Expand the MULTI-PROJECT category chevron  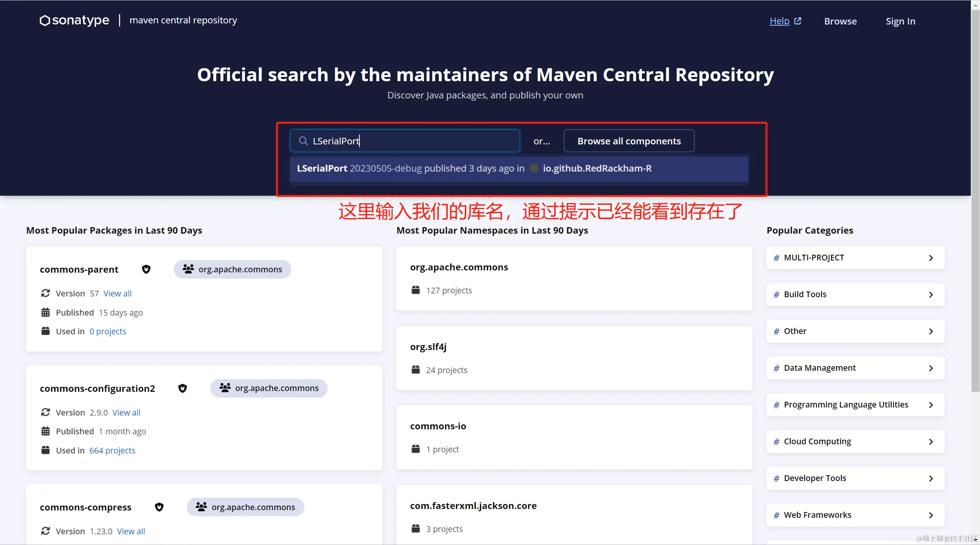click(x=931, y=258)
